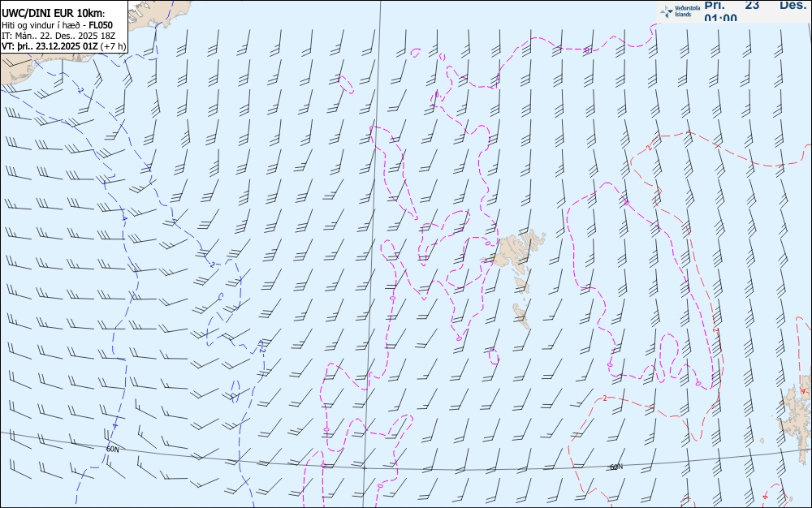The width and height of the screenshot is (812, 508).
Task: Select the 'UWC/DINI EUR 10km' title text
Action: coord(53,14)
